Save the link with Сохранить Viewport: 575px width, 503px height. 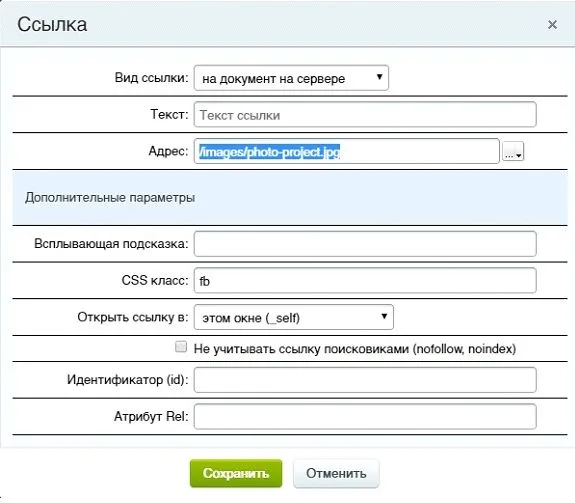[236, 473]
